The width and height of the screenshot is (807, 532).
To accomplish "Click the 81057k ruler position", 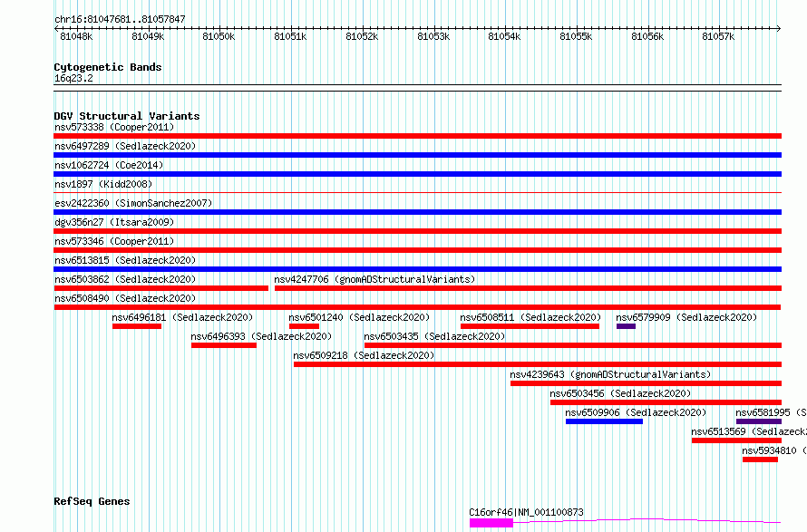I will (718, 36).
